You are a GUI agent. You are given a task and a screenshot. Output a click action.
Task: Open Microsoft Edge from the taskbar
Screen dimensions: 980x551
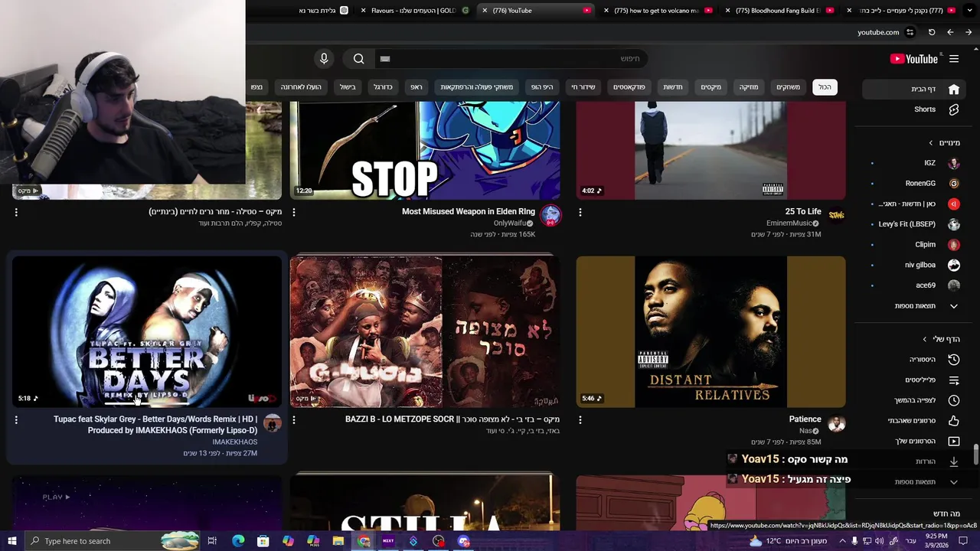(238, 541)
